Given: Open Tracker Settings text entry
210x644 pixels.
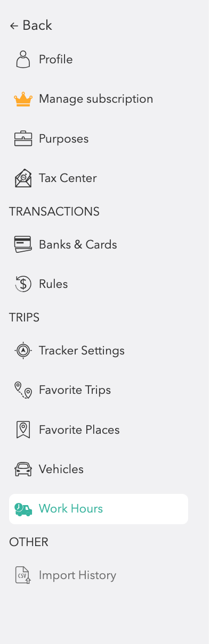Looking at the screenshot, I should (82, 351).
